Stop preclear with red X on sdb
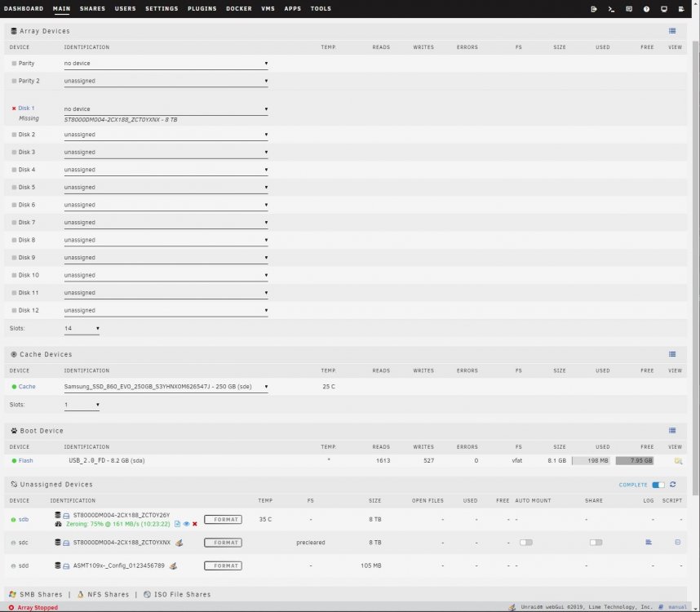 (195, 524)
